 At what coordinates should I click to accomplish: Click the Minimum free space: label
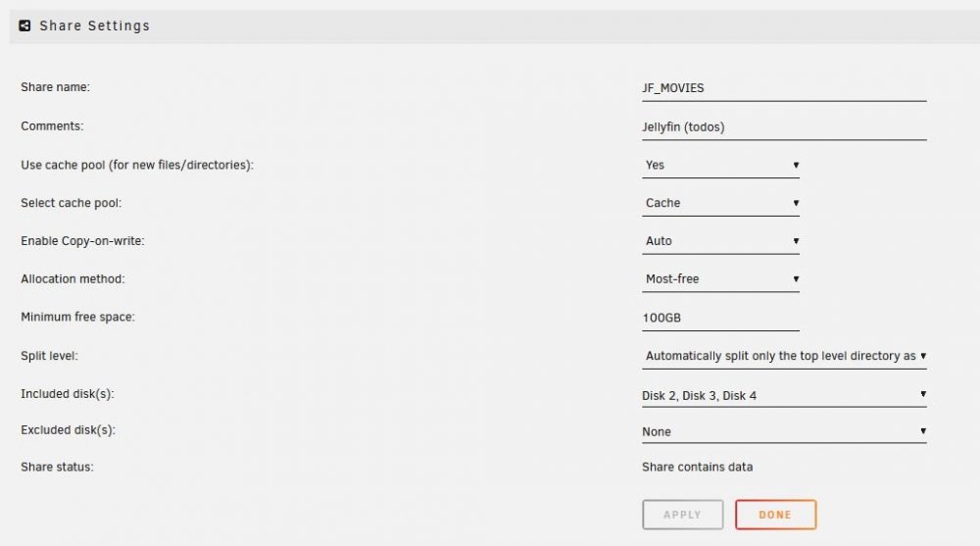[77, 317]
